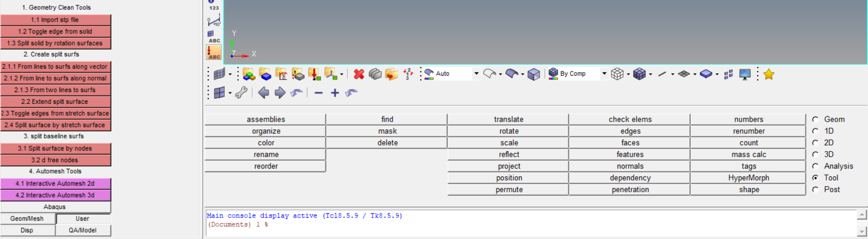Click the scattered blue squares icon
The width and height of the screenshot is (868, 239).
[x=728, y=74]
